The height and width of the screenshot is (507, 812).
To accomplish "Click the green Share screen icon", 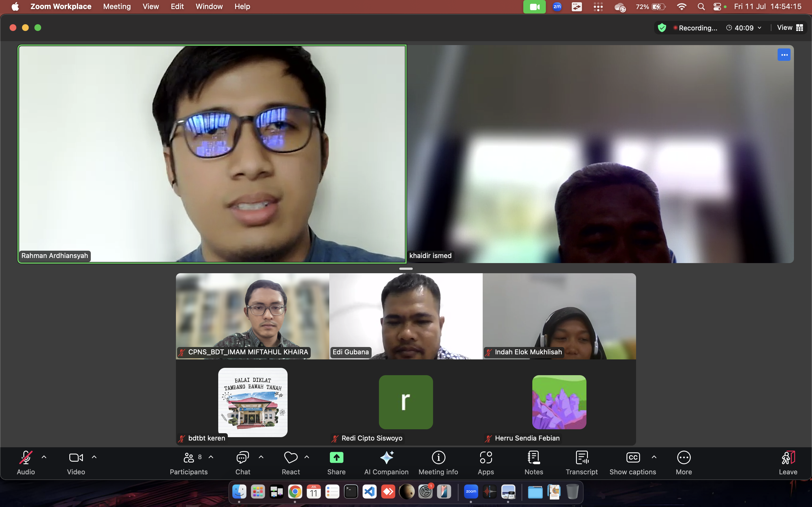I will [336, 458].
